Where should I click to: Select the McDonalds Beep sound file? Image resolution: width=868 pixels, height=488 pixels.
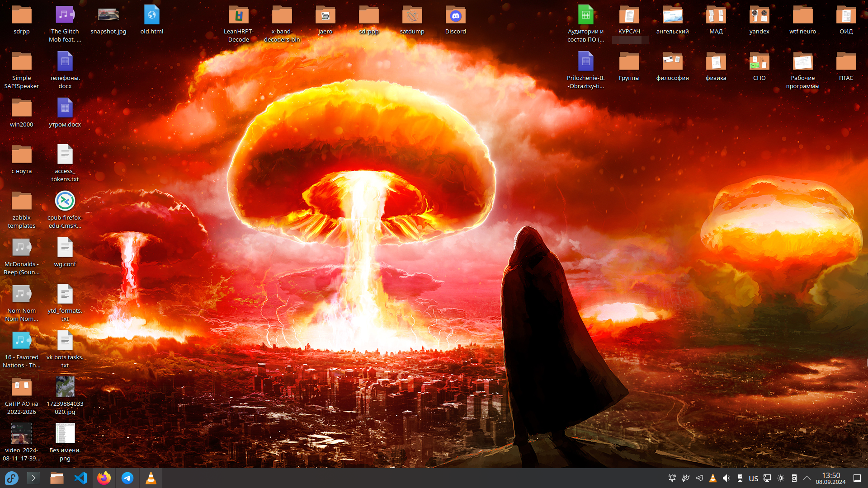[22, 257]
